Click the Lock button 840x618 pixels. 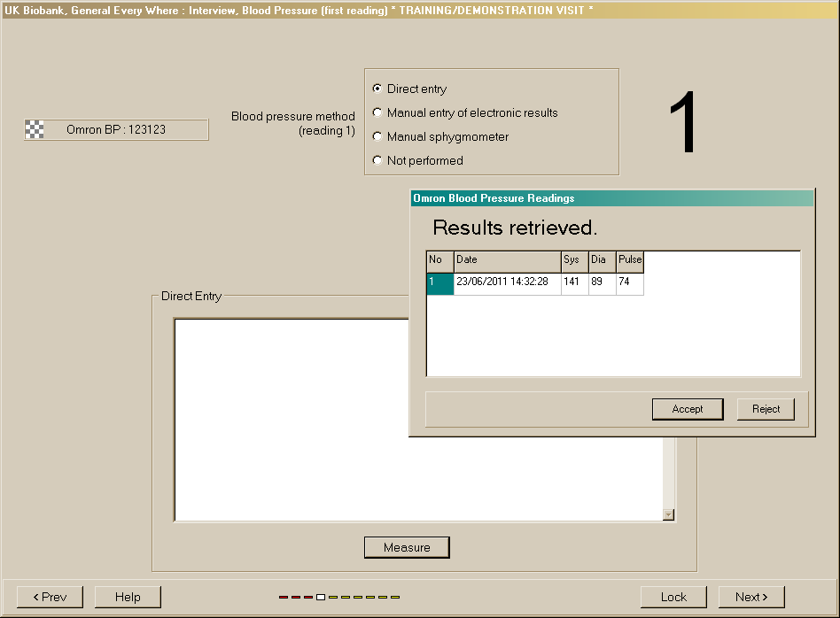pos(673,597)
